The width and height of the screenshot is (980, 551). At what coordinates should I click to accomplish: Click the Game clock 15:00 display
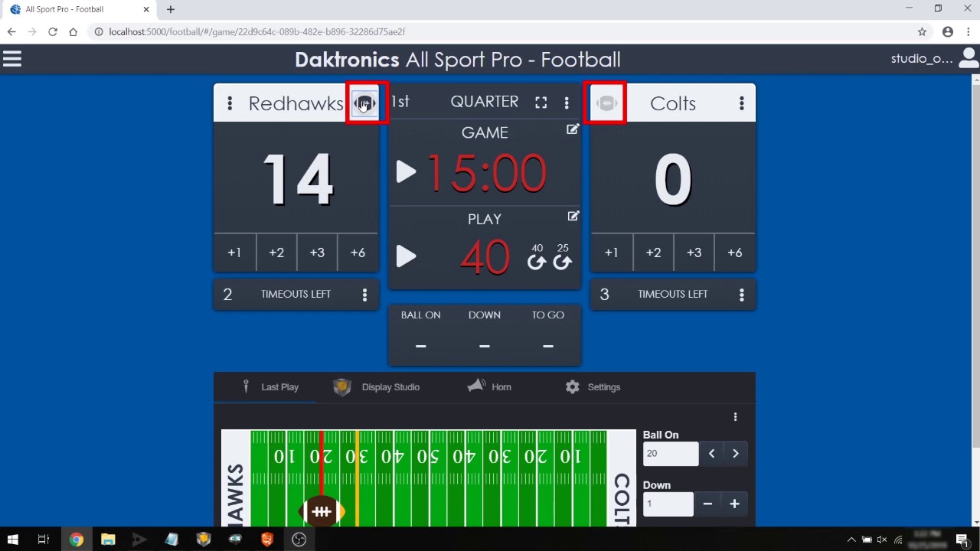486,174
